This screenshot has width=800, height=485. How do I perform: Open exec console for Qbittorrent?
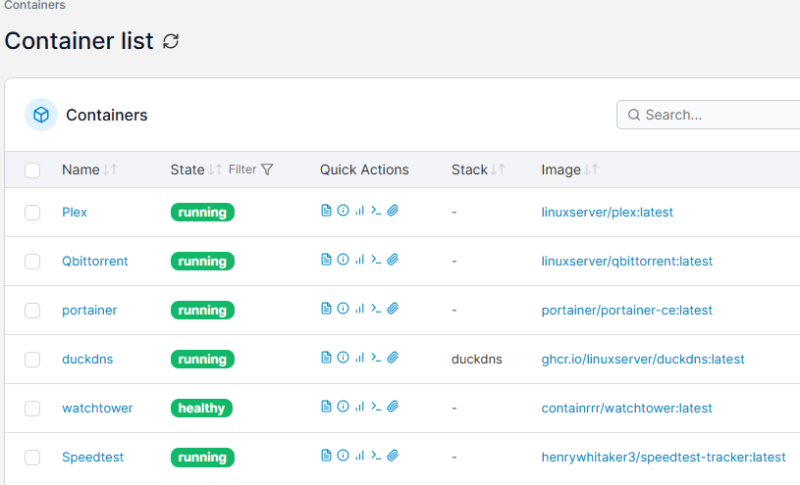pyautogui.click(x=376, y=260)
